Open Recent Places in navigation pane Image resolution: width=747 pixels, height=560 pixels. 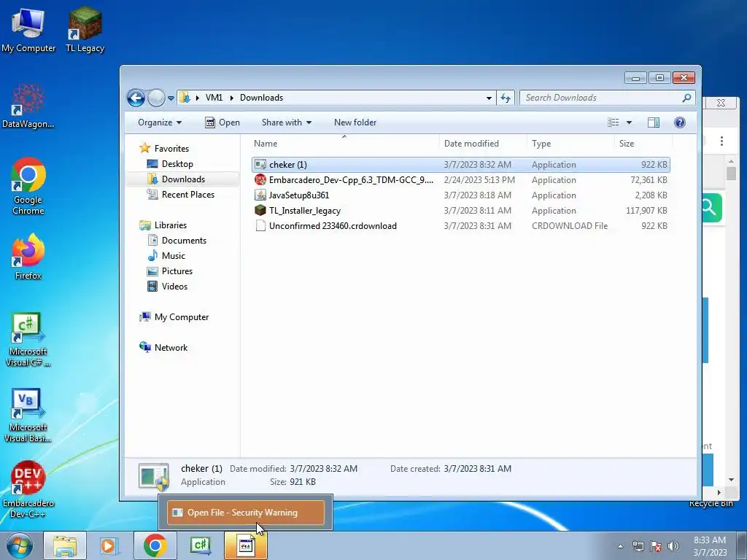pos(181,194)
